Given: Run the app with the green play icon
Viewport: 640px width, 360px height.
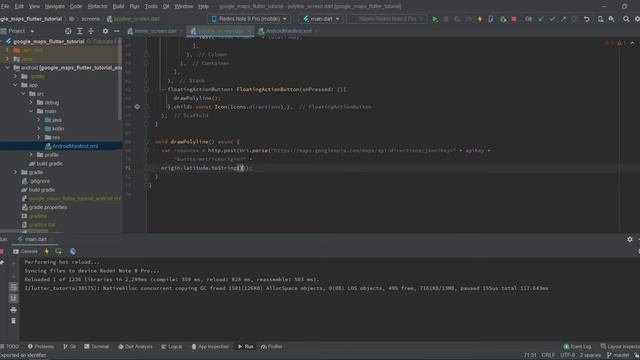Looking at the screenshot, I should 435,19.
